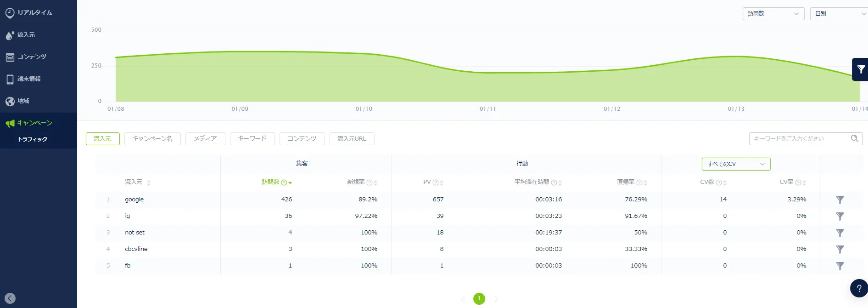Switch to the キャンペーン名 tab

(x=152, y=139)
